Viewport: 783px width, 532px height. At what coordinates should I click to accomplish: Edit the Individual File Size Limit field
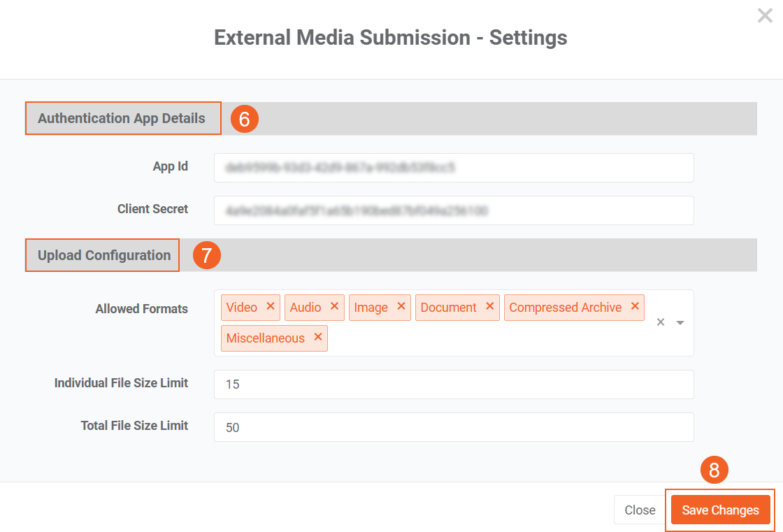[453, 384]
